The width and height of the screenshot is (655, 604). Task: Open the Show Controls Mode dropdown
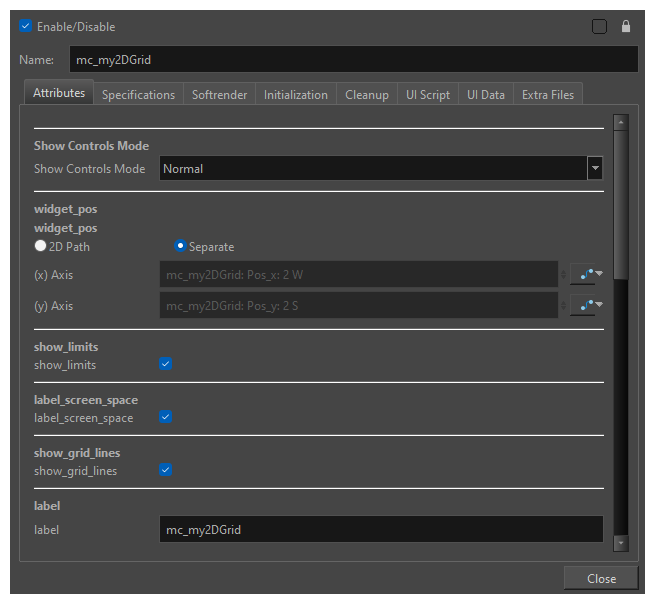[595, 168]
